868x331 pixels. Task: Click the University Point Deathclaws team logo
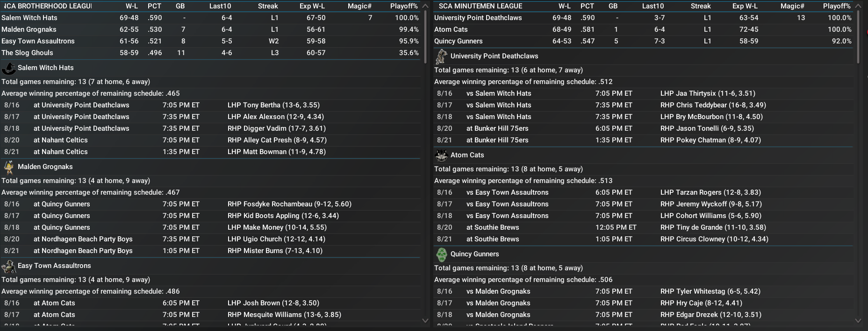point(441,56)
